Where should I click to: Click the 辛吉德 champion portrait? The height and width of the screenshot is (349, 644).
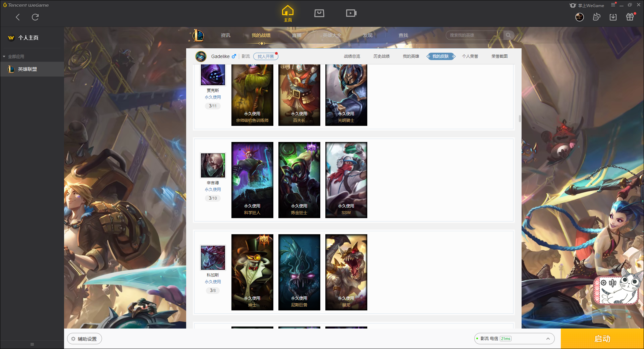pyautogui.click(x=213, y=165)
